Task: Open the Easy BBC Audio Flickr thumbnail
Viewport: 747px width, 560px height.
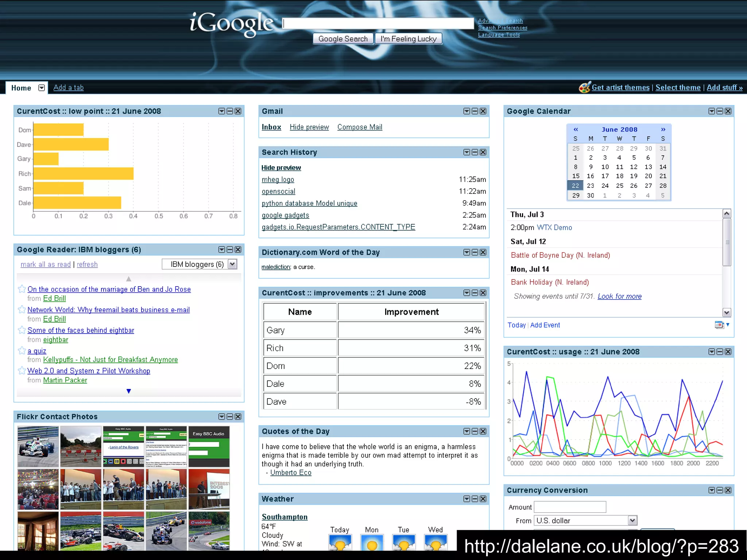Action: click(209, 447)
